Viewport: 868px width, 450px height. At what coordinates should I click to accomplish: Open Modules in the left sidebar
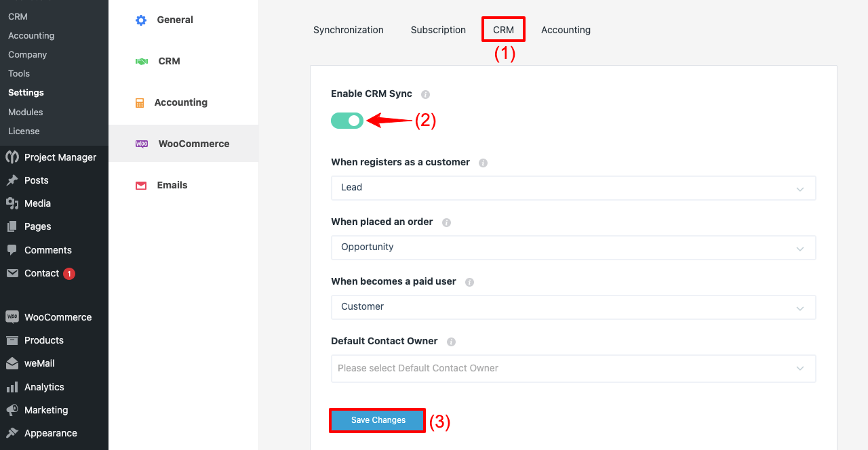(x=26, y=112)
